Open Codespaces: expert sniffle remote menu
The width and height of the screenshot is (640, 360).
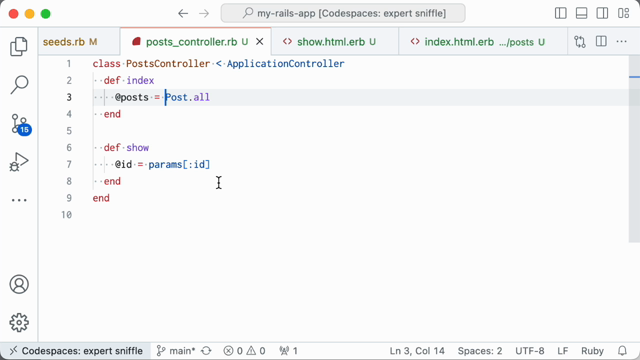click(76, 351)
